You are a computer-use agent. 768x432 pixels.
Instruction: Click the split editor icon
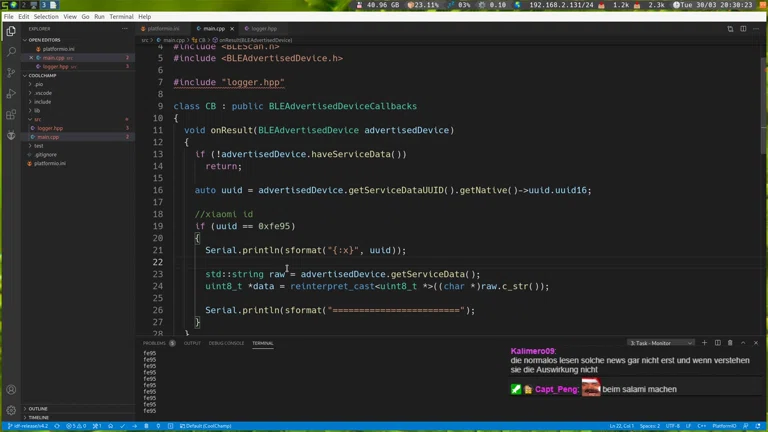pos(743,29)
